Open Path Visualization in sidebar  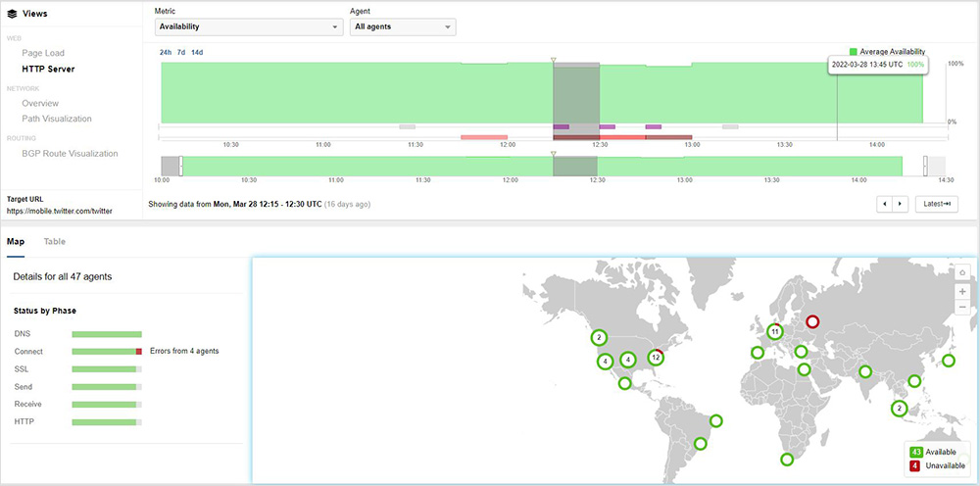57,119
